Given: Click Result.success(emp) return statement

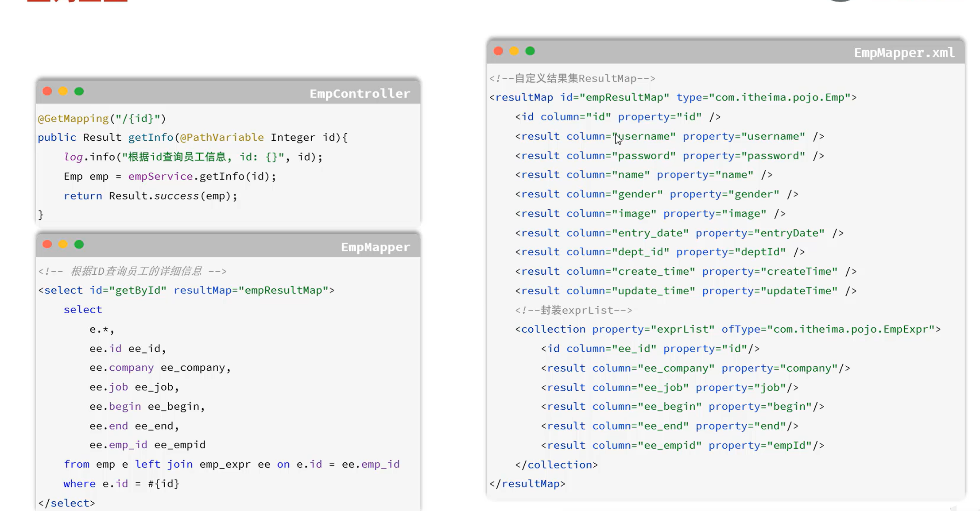Looking at the screenshot, I should pos(151,196).
